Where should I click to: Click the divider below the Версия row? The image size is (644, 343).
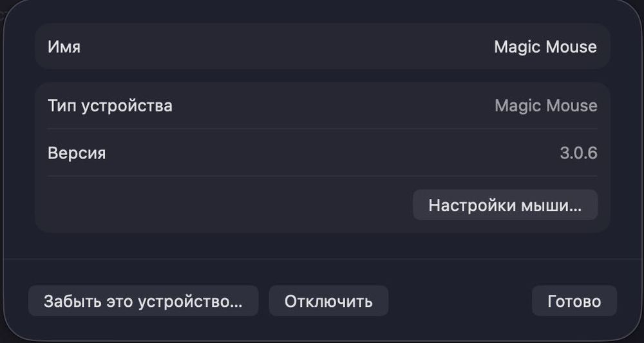(322, 176)
